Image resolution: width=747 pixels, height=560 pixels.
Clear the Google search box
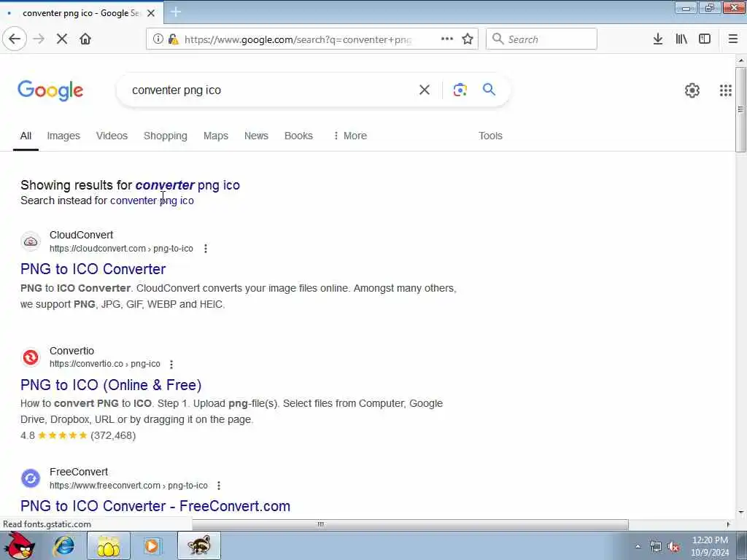424,90
